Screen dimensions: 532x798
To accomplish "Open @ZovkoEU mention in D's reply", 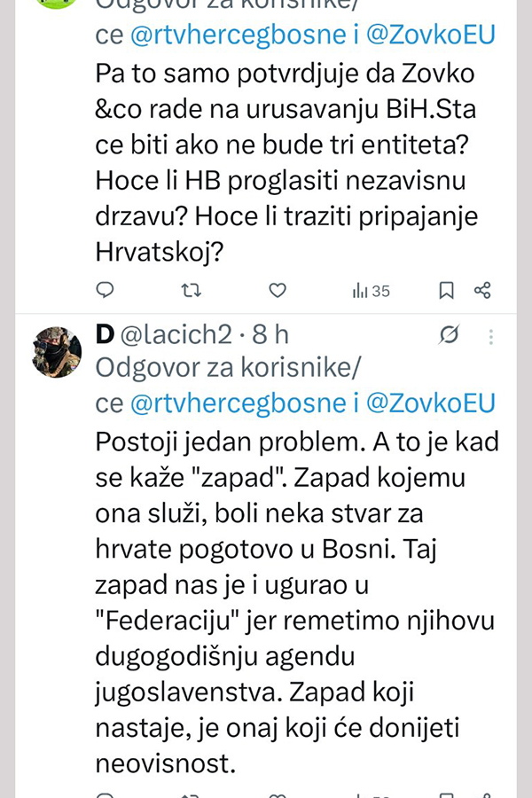I will [x=430, y=403].
